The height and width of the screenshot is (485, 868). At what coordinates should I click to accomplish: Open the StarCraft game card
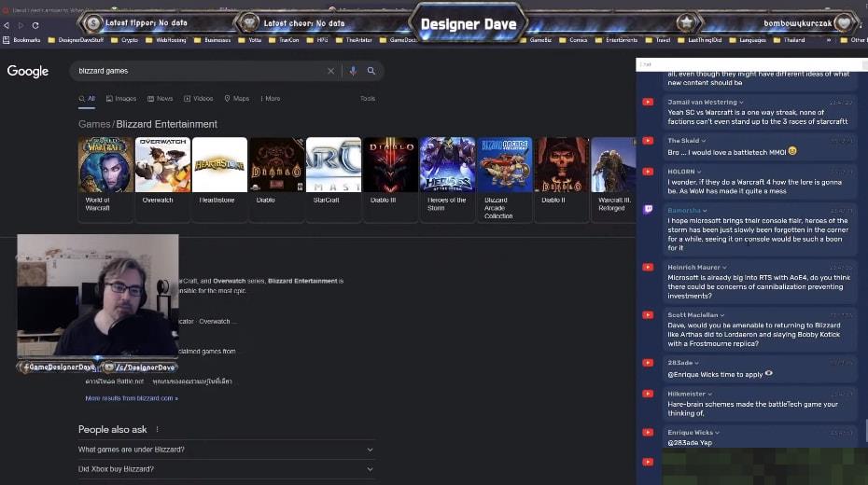pyautogui.click(x=333, y=179)
